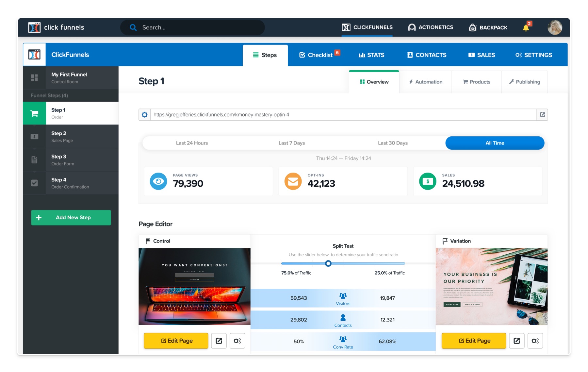588x372 pixels.
Task: Switch stats to Last 7 Days
Action: [291, 143]
